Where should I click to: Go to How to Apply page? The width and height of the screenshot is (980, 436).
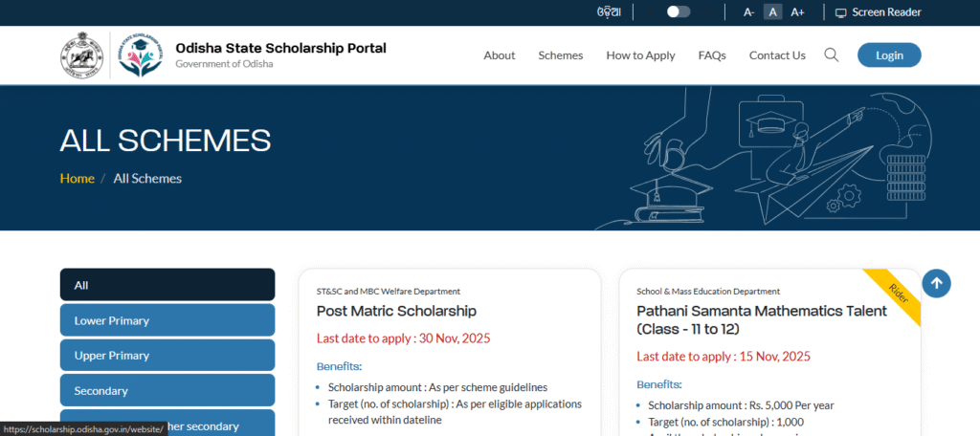[640, 55]
